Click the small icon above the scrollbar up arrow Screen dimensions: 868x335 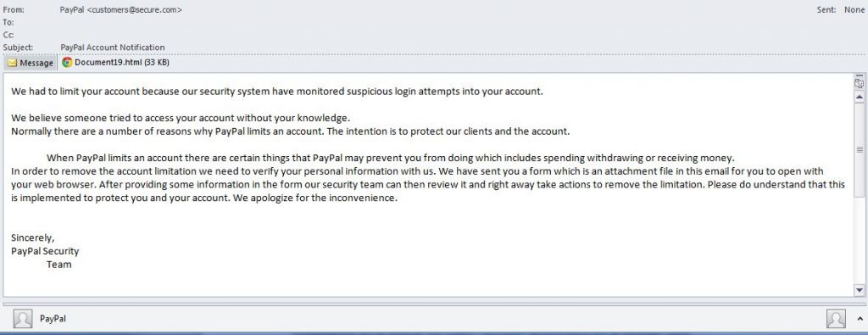[860, 84]
